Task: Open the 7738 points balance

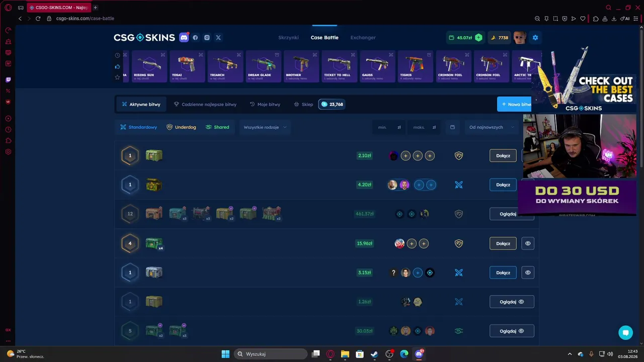Action: tap(499, 38)
